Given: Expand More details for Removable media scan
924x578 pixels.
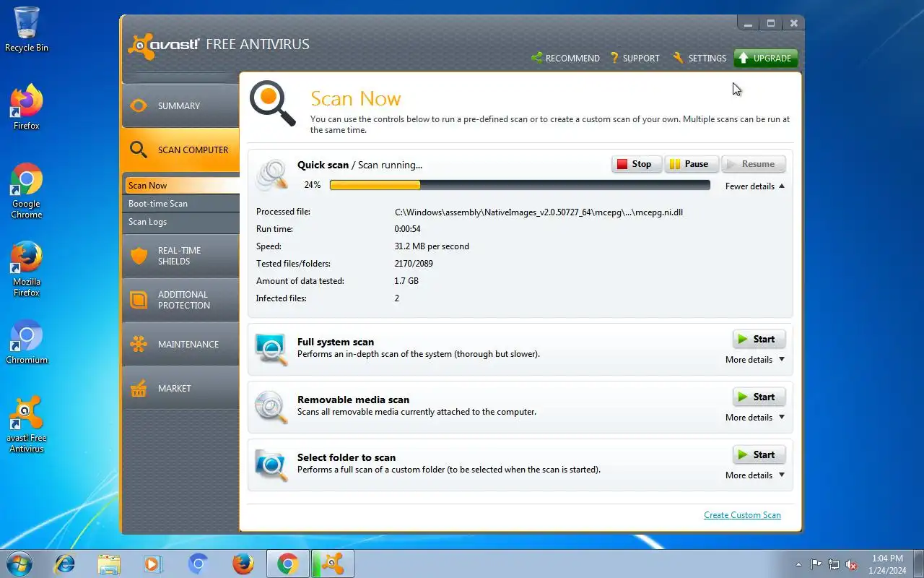Looking at the screenshot, I should coord(755,418).
